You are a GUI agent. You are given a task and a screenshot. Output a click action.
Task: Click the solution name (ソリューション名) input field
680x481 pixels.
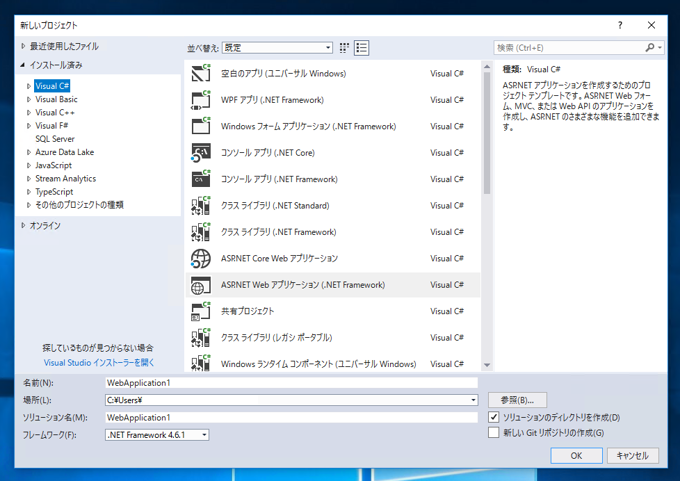(291, 417)
